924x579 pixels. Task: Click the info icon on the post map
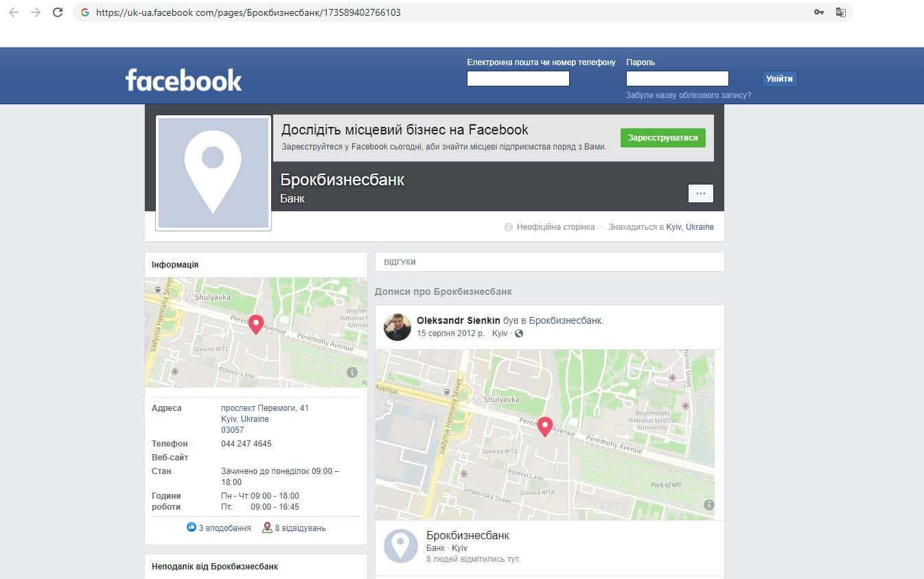tap(709, 505)
